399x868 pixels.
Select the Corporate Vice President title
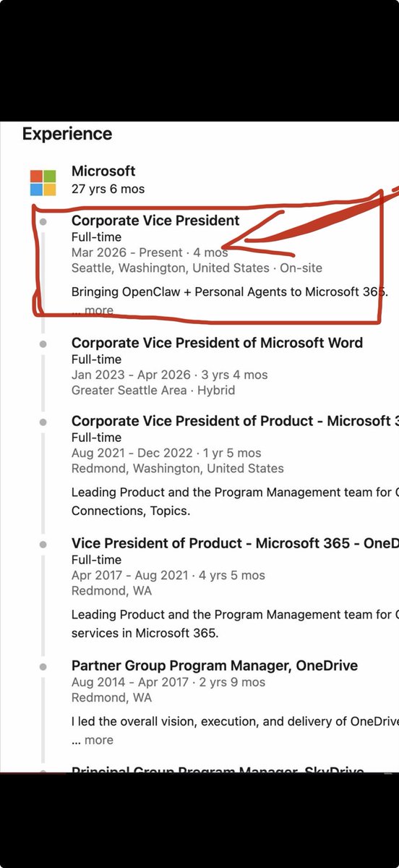[155, 221]
